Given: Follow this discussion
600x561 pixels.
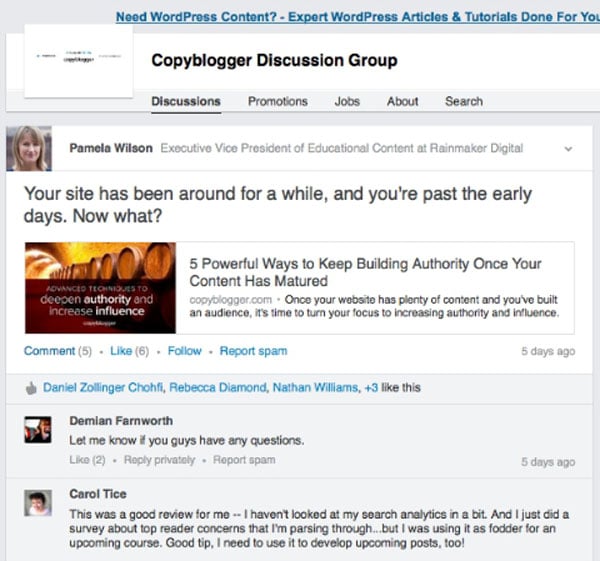Looking at the screenshot, I should click(185, 351).
